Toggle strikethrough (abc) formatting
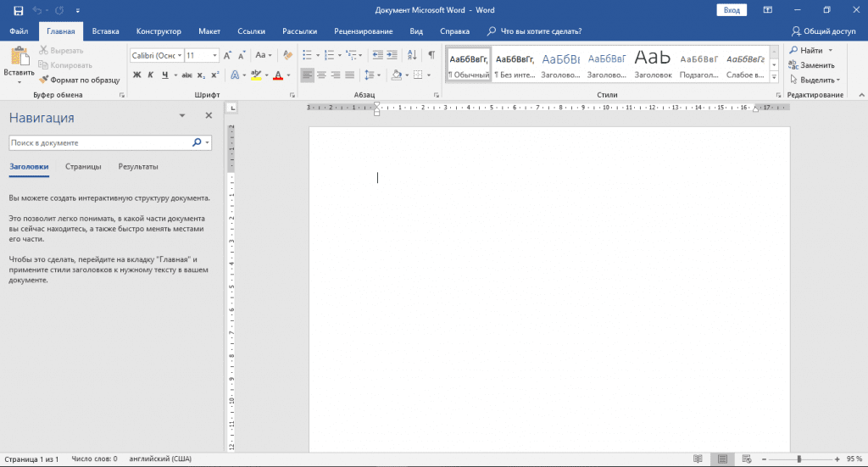This screenshot has height=467, width=868. 187,75
